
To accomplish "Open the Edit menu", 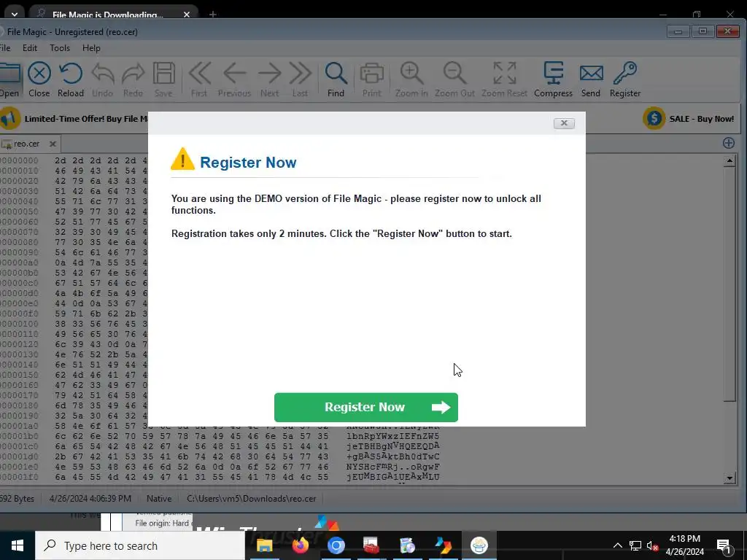I will pos(29,48).
